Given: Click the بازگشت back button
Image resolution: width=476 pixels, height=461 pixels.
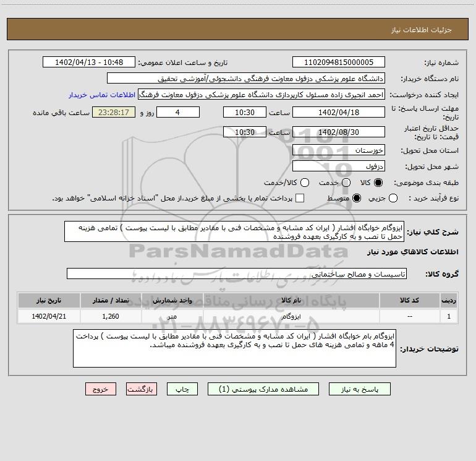Looking at the screenshot, I should point(142,389).
